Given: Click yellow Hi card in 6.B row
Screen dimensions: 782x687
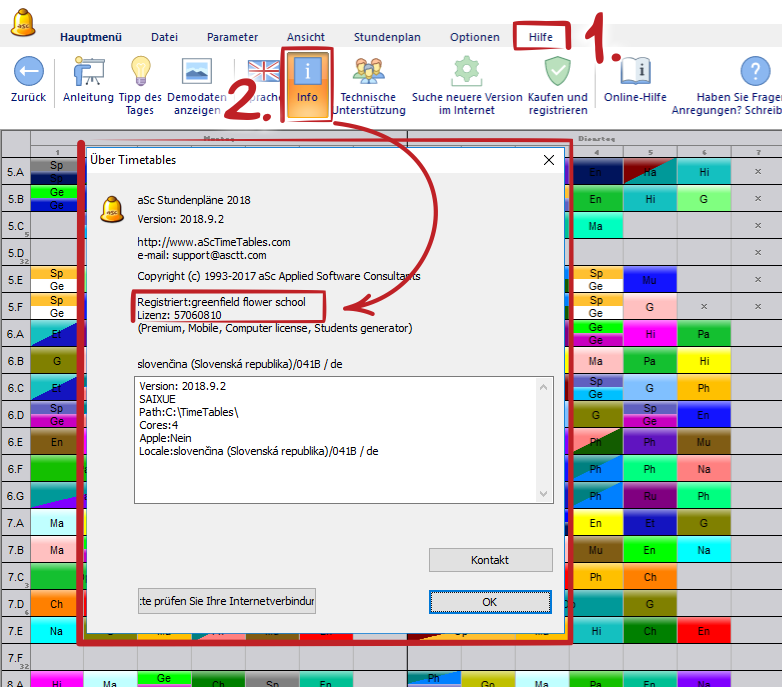Looking at the screenshot, I should [x=704, y=361].
